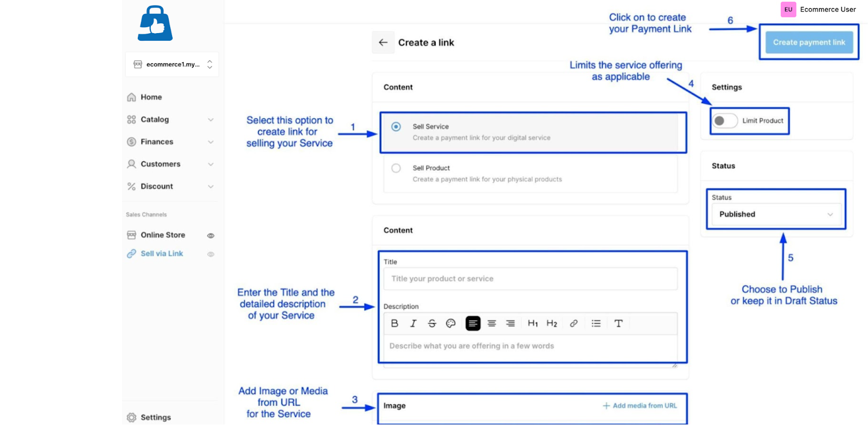The image size is (868, 433).
Task: Select the Sell Product radio option
Action: click(x=396, y=168)
